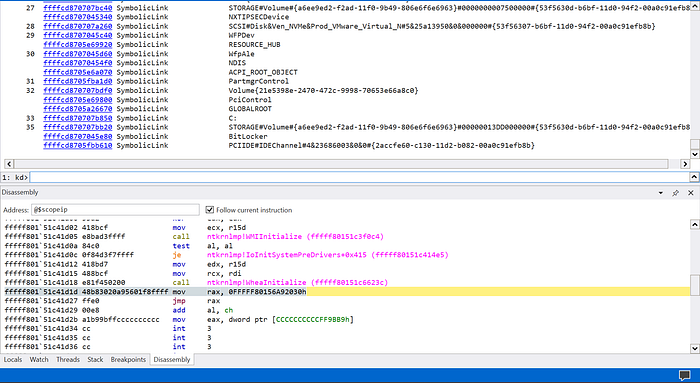Screen dimensions: 700x383
Task: Switch to the Locals tab
Action: pos(12,359)
